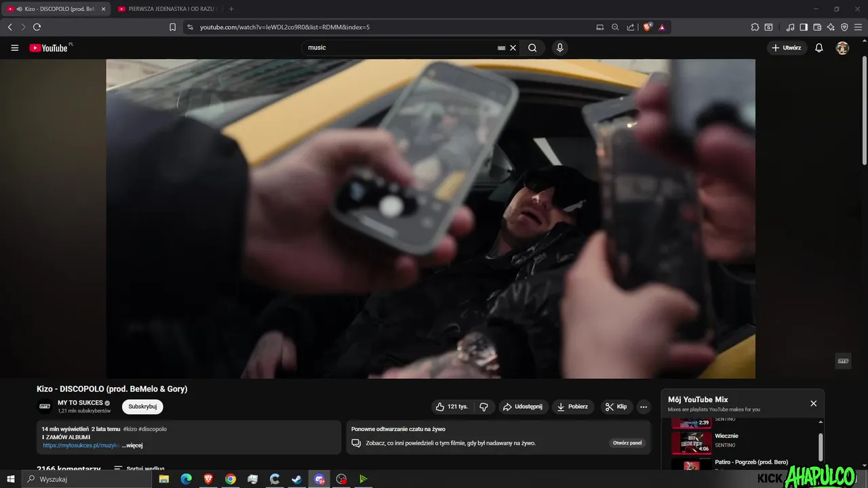This screenshot has height=488, width=868.
Task: Click the MTS channel watermark on video
Action: [843, 361]
